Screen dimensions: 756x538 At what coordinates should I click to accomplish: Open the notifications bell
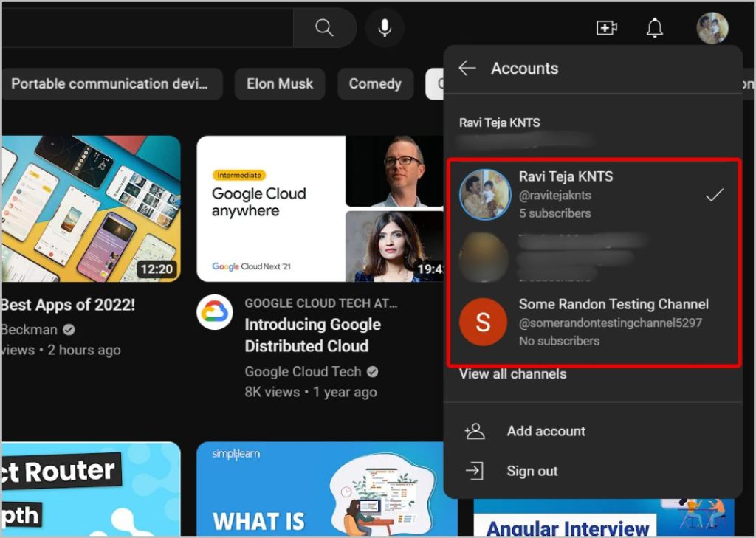coord(654,28)
